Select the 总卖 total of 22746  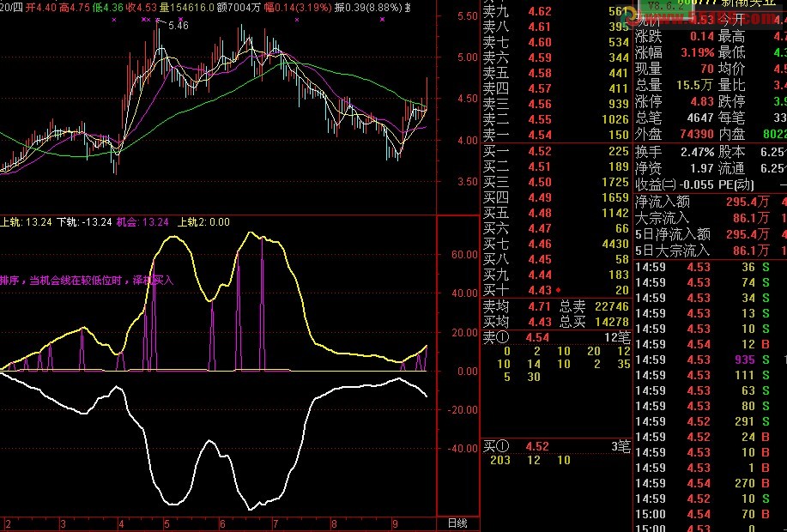pyautogui.click(x=611, y=306)
